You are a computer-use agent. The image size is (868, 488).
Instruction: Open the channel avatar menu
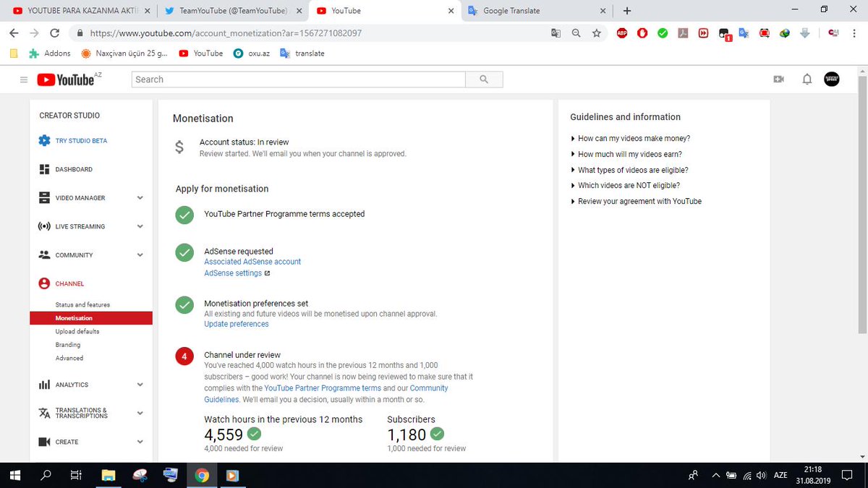click(x=832, y=80)
